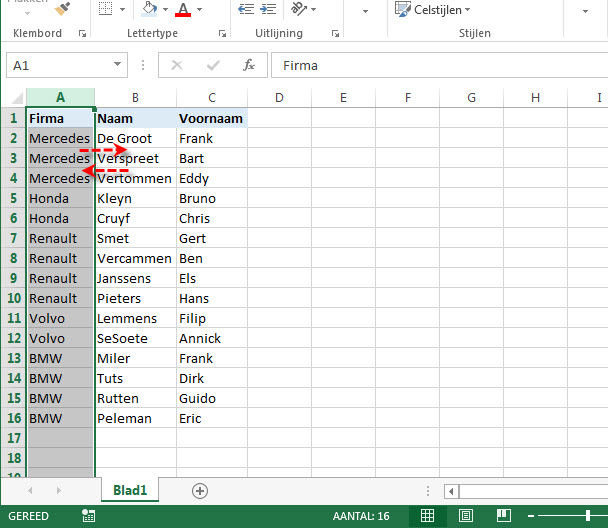
Task: Switch to Page Layout view icon
Action: [465, 516]
